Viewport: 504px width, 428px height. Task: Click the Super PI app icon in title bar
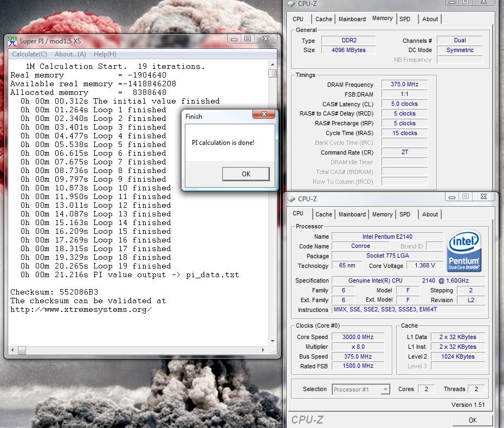tap(12, 41)
